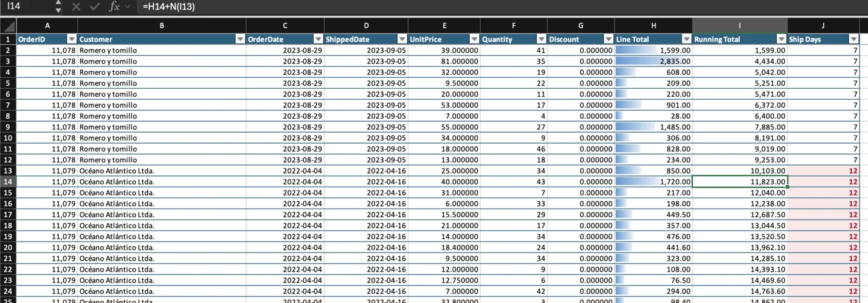Cancel the formula edit with the X icon
Viewport: 868px width, 303px height.
point(75,7)
